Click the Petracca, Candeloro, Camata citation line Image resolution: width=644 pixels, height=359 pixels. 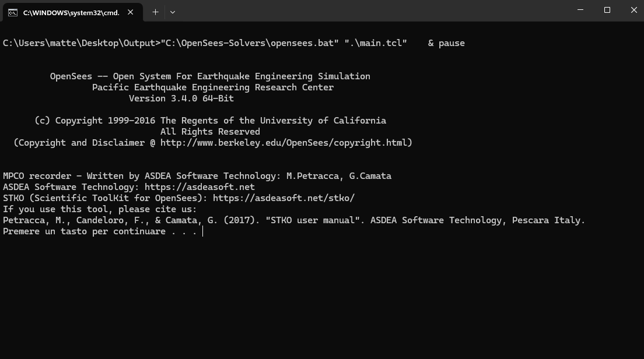[293, 220]
